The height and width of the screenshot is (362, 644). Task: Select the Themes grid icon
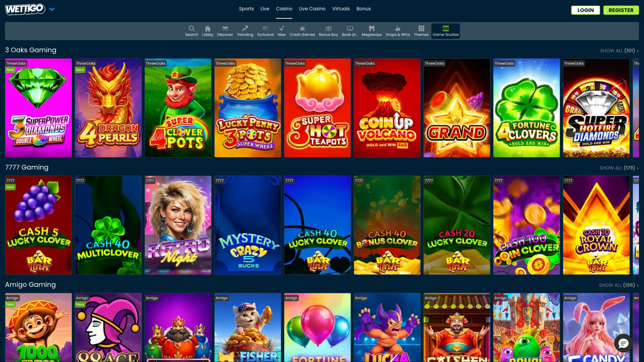tap(421, 31)
